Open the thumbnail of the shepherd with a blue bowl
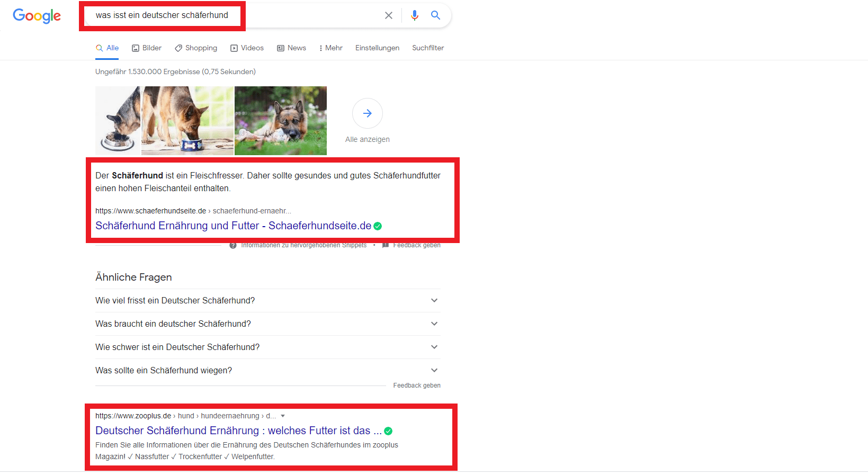Screen dimensions: 868x475 pyautogui.click(x=187, y=121)
